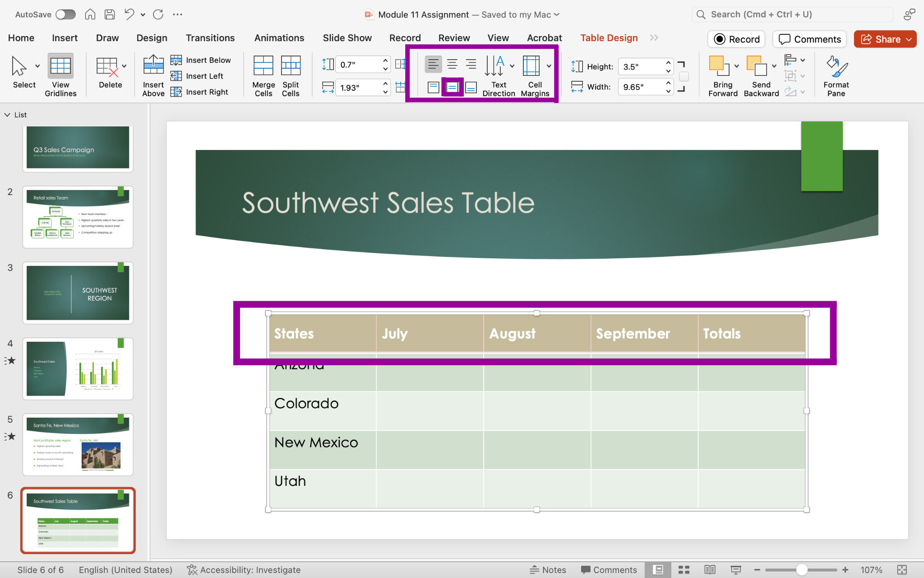Align text left in cell
924x578 pixels.
(433, 65)
